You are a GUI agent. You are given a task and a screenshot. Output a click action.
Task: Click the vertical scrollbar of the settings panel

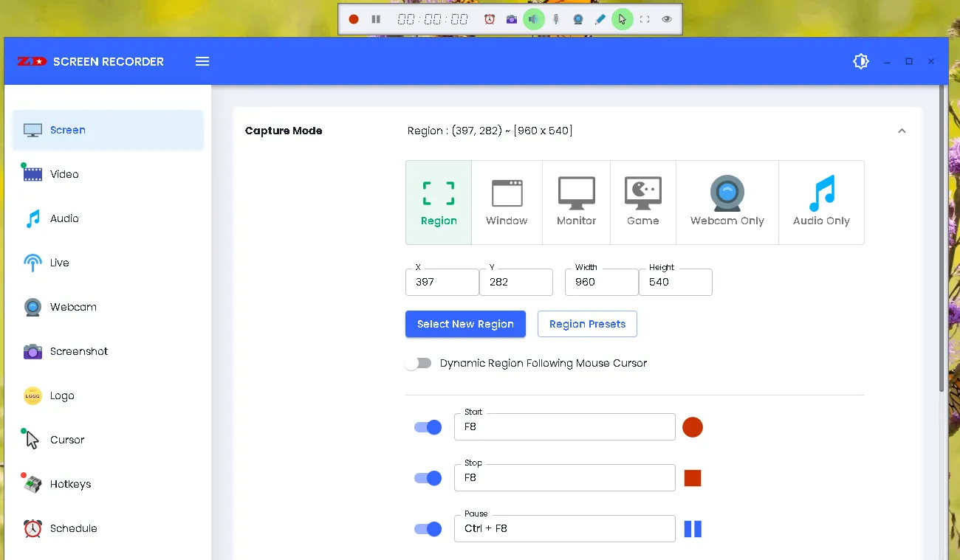(x=941, y=236)
